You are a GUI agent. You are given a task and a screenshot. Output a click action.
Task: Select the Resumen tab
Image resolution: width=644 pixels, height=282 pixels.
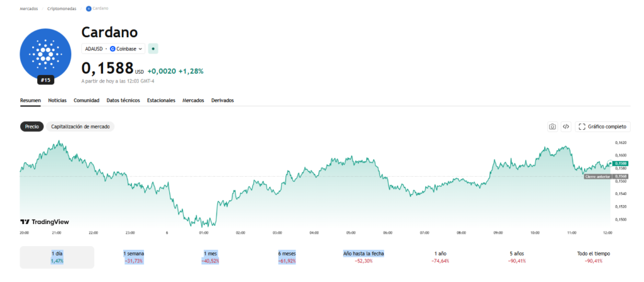click(x=30, y=100)
